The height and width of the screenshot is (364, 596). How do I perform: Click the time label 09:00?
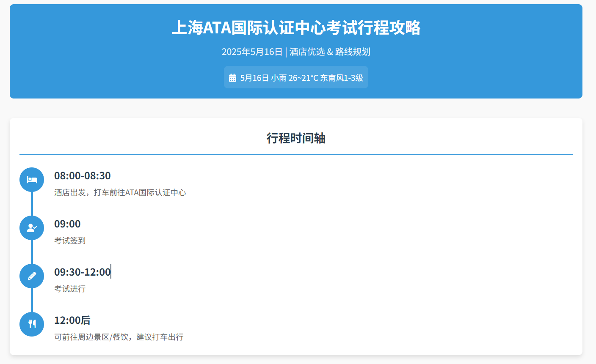point(67,224)
